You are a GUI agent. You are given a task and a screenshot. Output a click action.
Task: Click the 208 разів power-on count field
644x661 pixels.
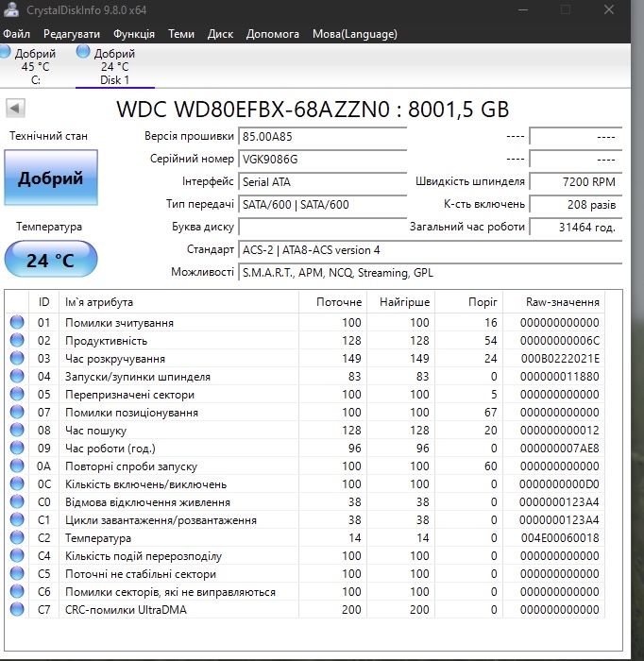pos(576,205)
